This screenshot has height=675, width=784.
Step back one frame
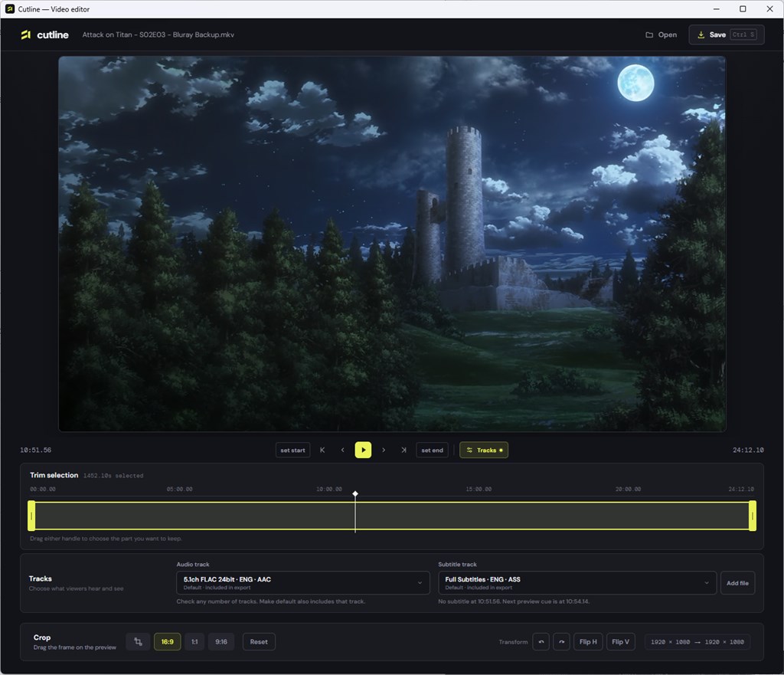pyautogui.click(x=342, y=450)
